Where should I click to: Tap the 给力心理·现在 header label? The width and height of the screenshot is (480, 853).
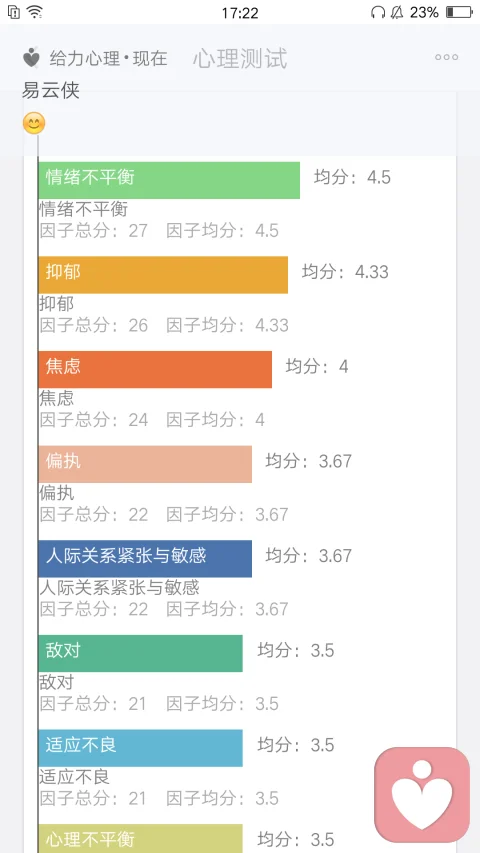pos(108,58)
